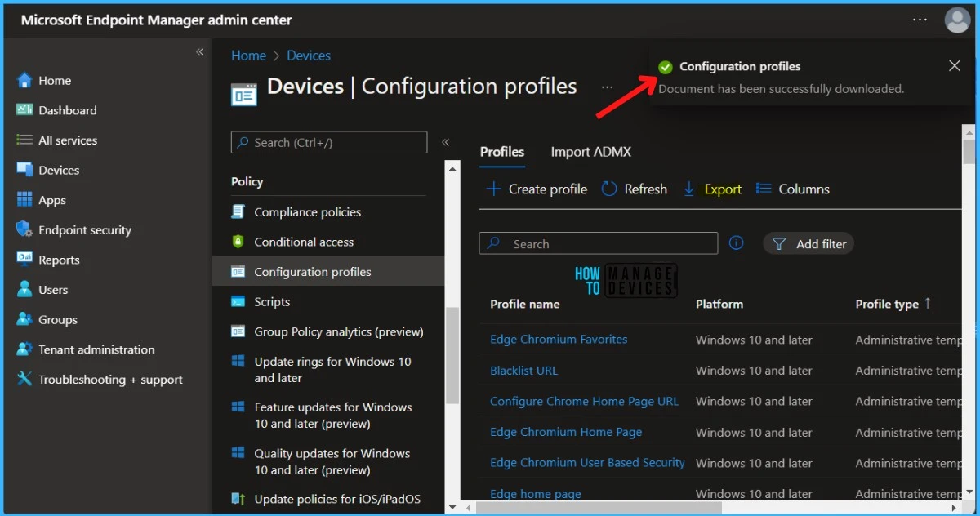
Task: Open Edge Chromium Home Page profile
Action: [566, 432]
